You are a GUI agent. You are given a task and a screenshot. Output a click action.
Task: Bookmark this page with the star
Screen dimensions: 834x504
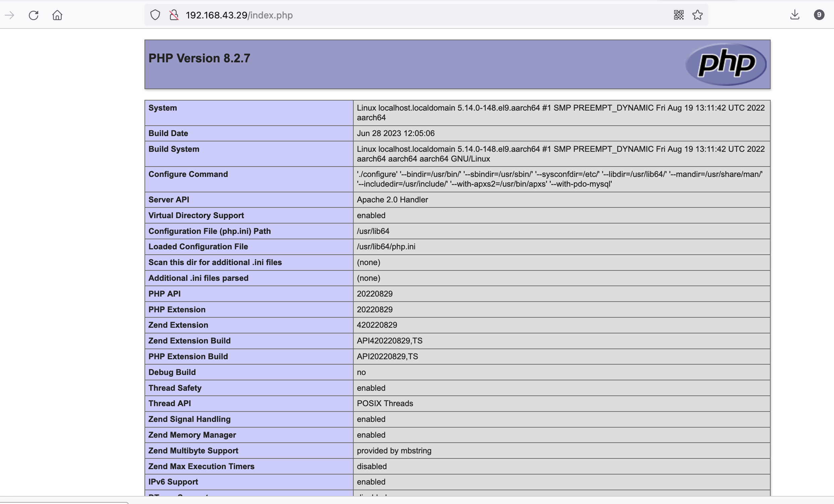coord(697,15)
